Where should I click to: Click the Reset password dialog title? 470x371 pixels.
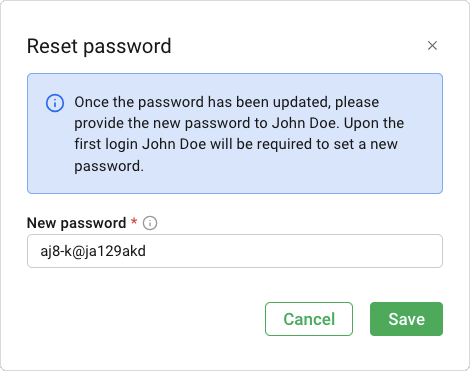point(99,46)
